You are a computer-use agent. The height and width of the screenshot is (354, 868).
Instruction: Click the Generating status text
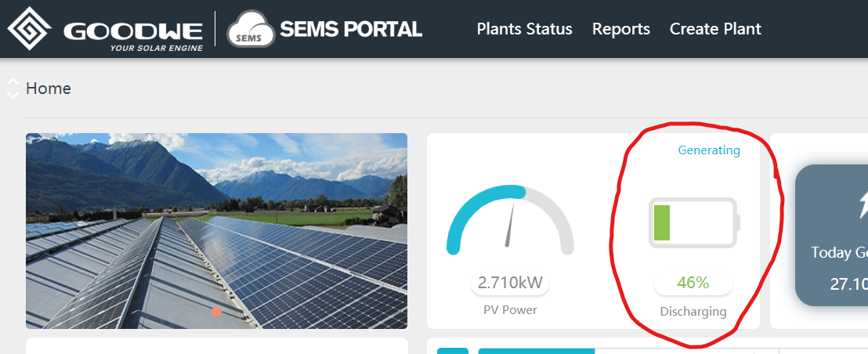(x=709, y=150)
